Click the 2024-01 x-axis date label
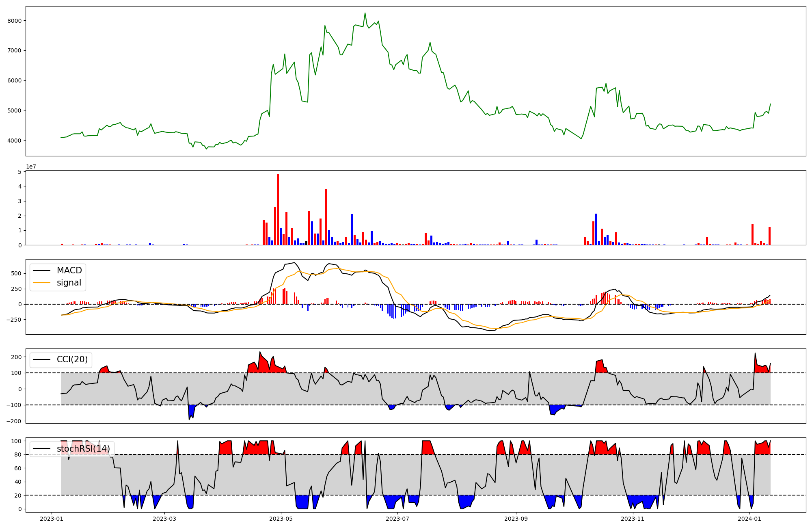The height and width of the screenshot is (528, 812). [x=749, y=519]
